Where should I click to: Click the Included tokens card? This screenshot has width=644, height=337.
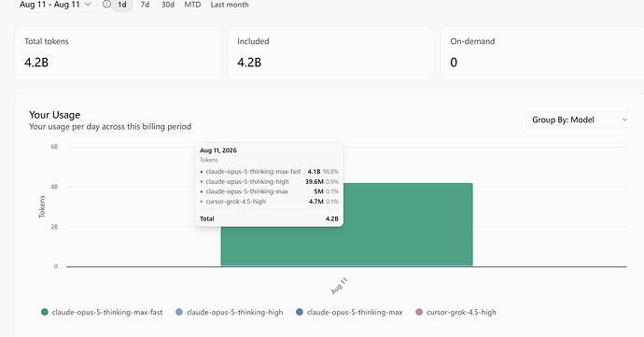(330, 53)
